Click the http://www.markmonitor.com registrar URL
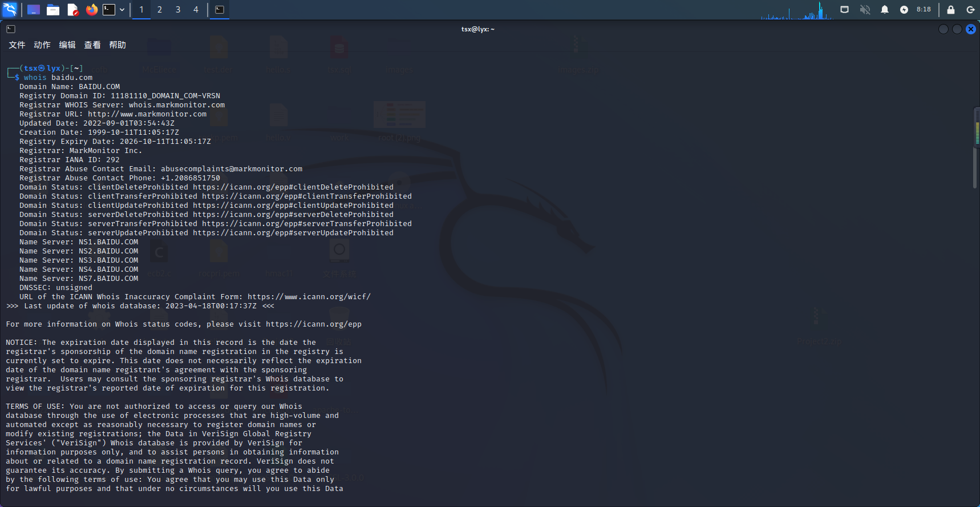This screenshot has height=507, width=980. tap(147, 114)
